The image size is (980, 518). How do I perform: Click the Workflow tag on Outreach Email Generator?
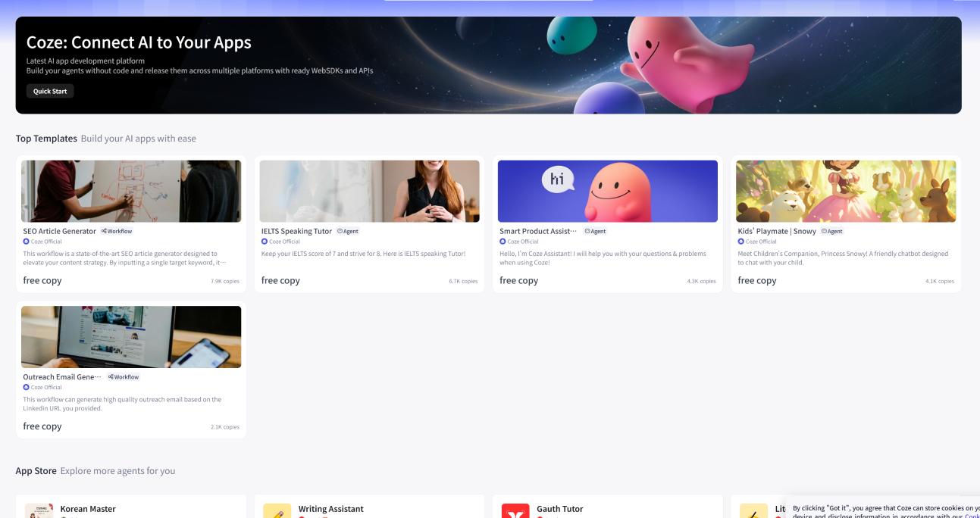tap(124, 377)
